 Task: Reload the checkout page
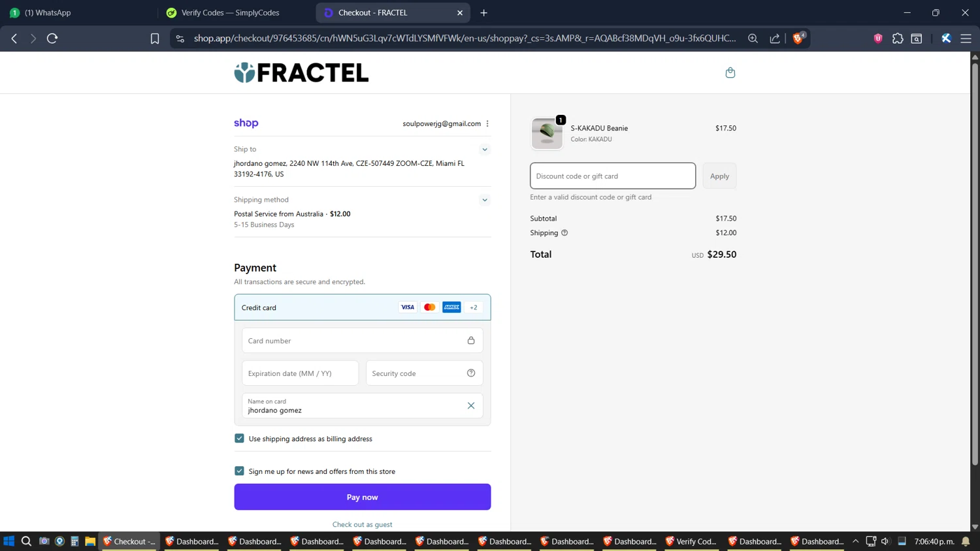pyautogui.click(x=52, y=39)
